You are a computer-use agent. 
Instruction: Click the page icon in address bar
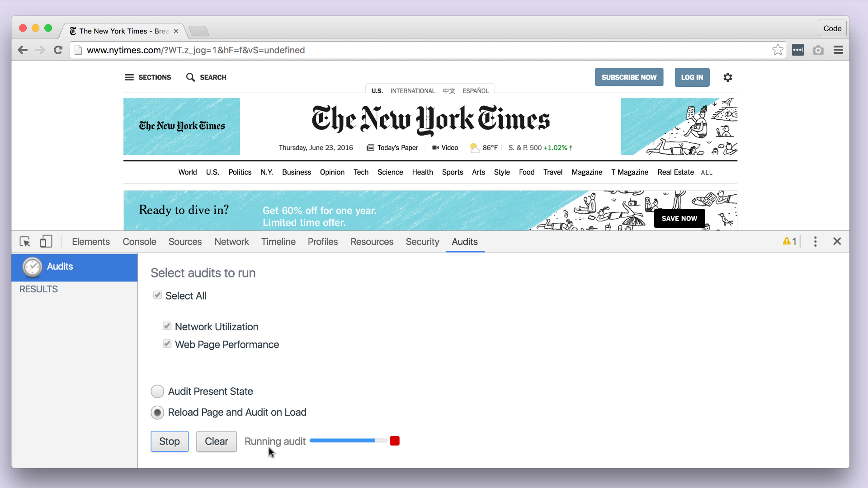[78, 50]
